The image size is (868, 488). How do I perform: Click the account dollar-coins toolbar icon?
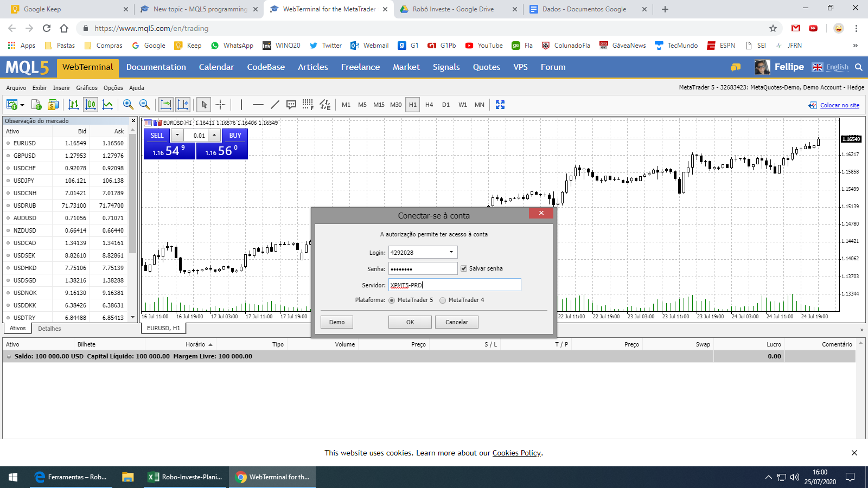pyautogui.click(x=53, y=105)
